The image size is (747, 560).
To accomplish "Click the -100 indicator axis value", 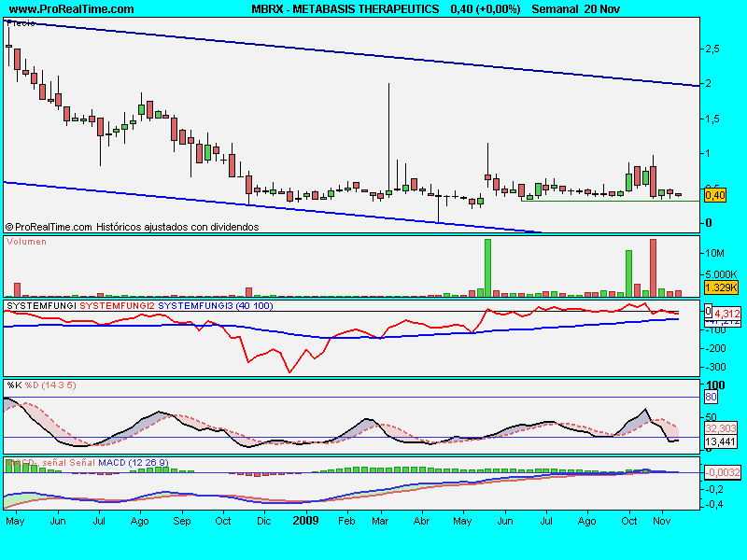I will [x=716, y=330].
